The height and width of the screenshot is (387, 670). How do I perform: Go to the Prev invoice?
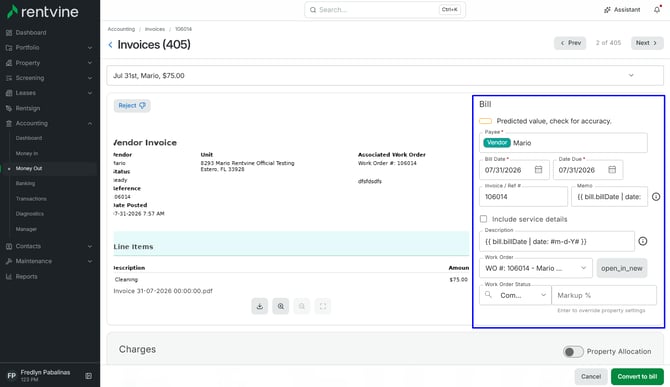(x=570, y=43)
